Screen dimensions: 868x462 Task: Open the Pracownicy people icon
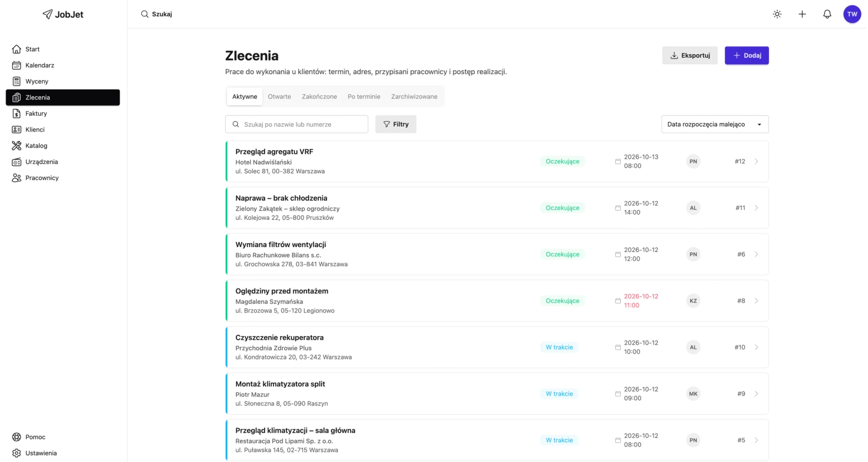point(17,178)
